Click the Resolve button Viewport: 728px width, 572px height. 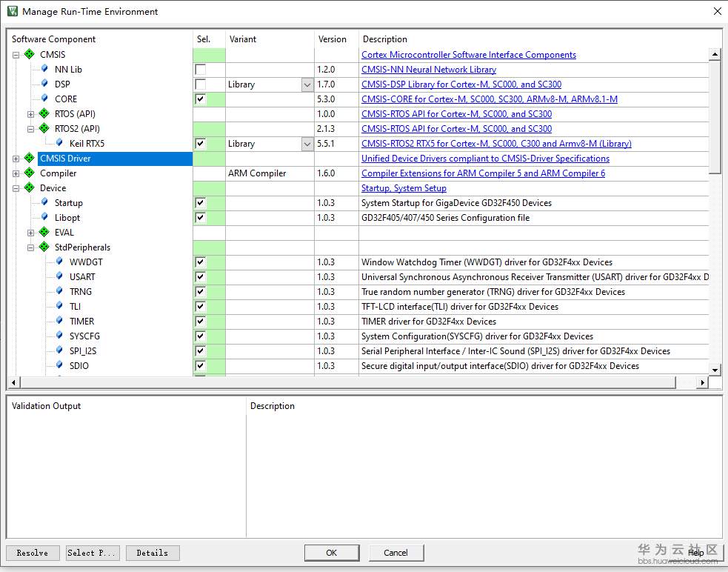tap(33, 553)
